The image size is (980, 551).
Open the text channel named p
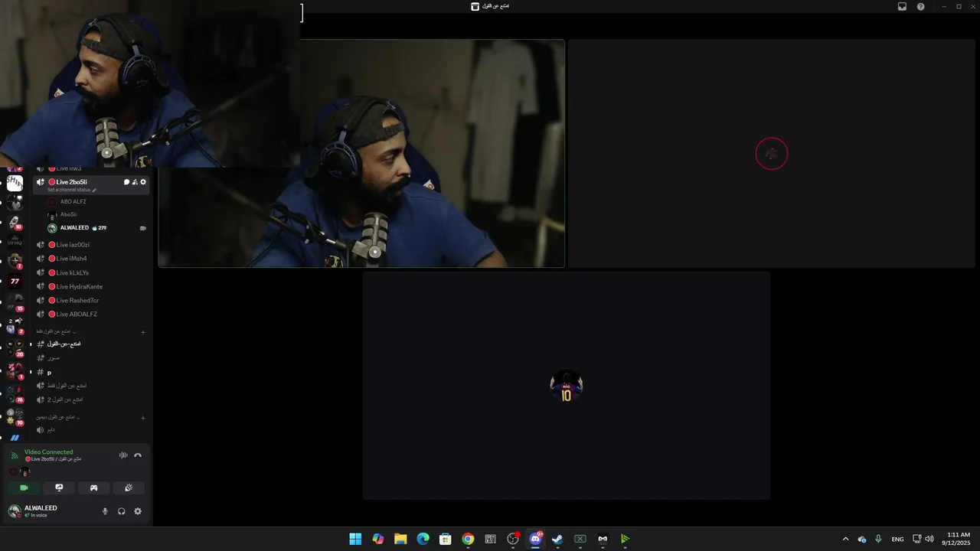pyautogui.click(x=90, y=372)
